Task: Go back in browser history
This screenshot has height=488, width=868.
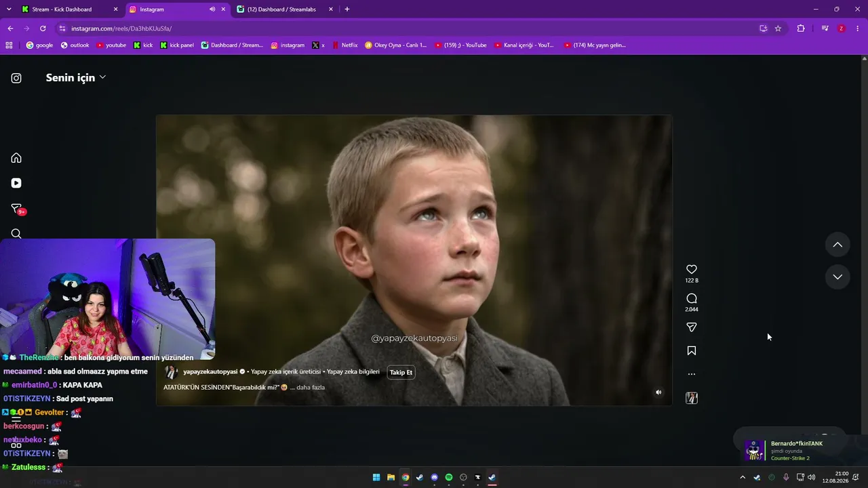Action: coord(10,28)
